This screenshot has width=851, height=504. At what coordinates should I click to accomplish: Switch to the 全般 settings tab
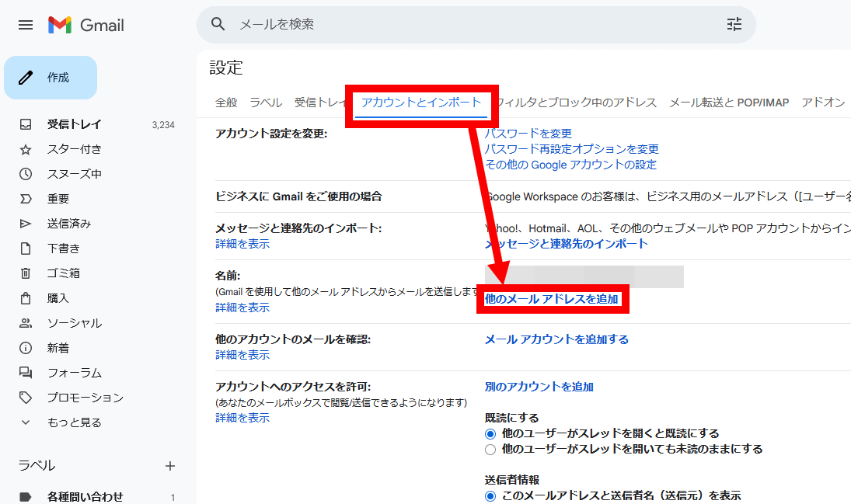226,103
